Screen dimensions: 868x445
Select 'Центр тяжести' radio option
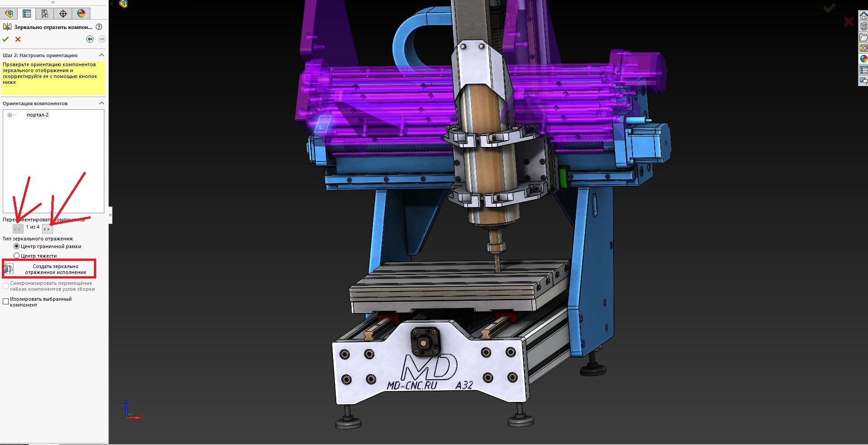point(17,256)
